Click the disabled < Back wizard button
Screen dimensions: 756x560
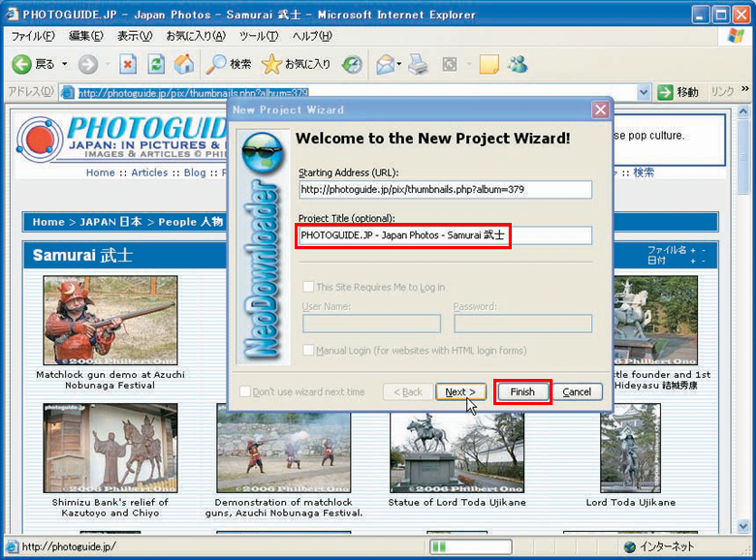coord(408,391)
